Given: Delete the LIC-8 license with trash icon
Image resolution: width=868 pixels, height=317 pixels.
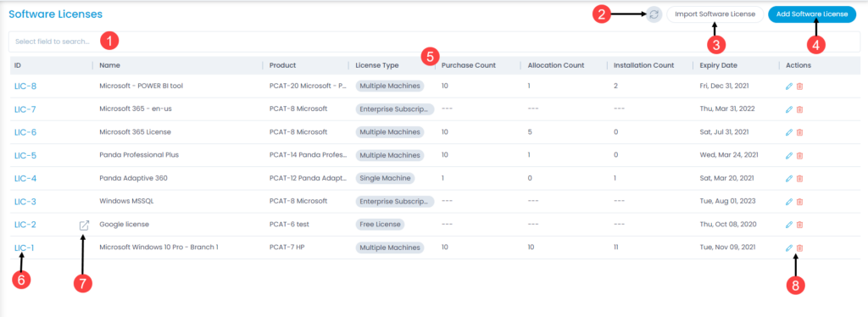Looking at the screenshot, I should pyautogui.click(x=799, y=86).
